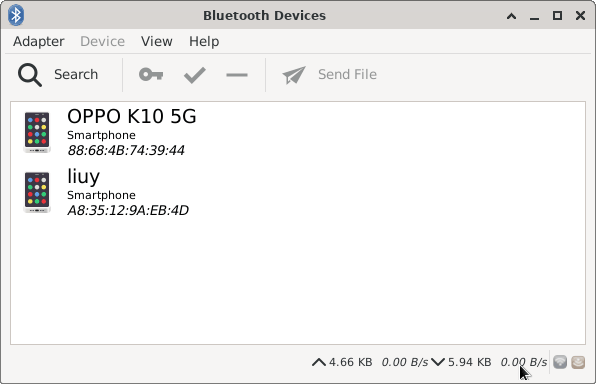The image size is (596, 384).
Task: Click the OPPO K10 5G smartphone icon
Action: [x=37, y=132]
